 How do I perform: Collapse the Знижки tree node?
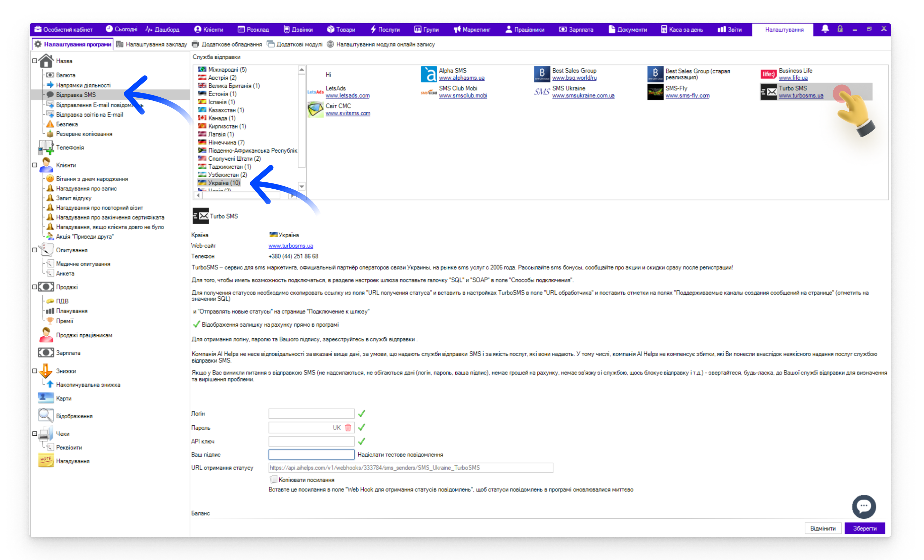[x=35, y=371]
